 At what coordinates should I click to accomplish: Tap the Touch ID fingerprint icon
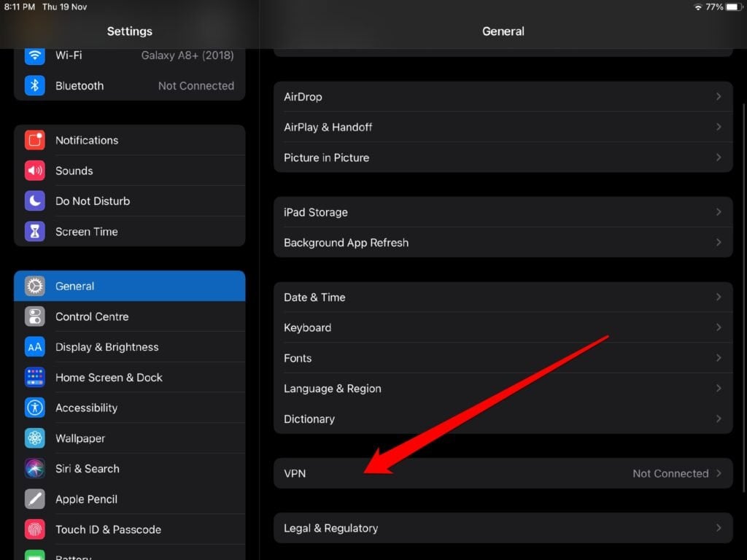(x=35, y=530)
